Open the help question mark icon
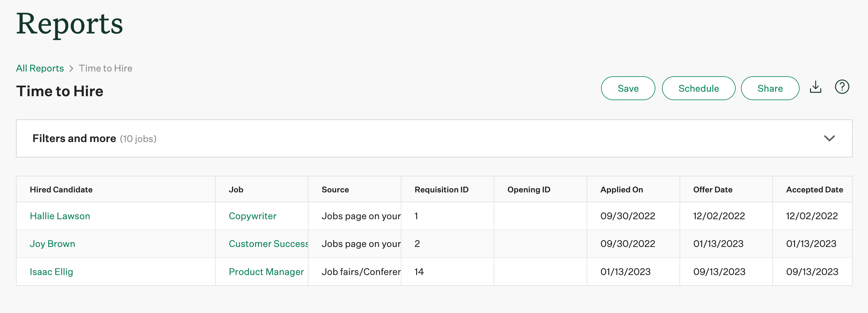The image size is (868, 313). [x=842, y=87]
